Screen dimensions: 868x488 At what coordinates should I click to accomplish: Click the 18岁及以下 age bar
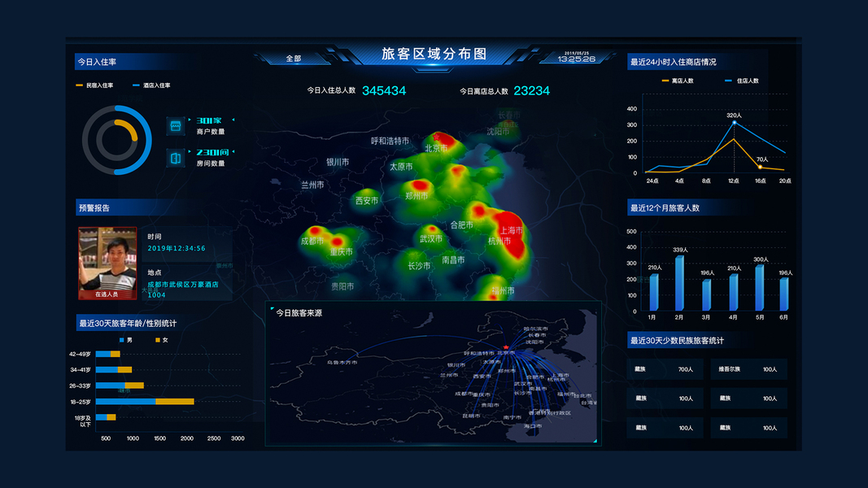point(106,417)
